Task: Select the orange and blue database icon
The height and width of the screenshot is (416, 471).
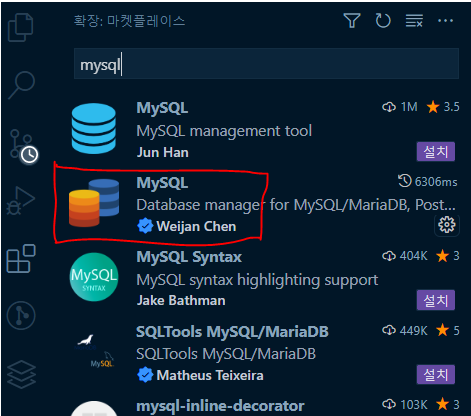Action: [x=94, y=203]
